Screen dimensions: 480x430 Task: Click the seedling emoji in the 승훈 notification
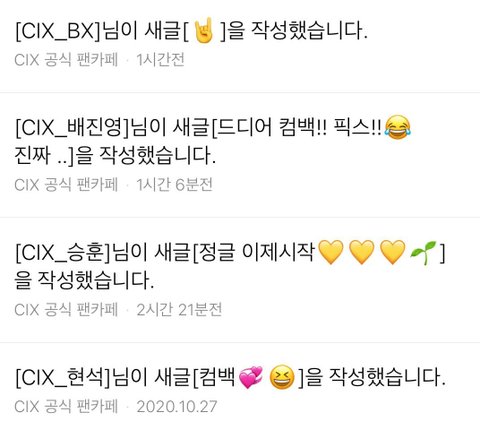[x=423, y=252]
